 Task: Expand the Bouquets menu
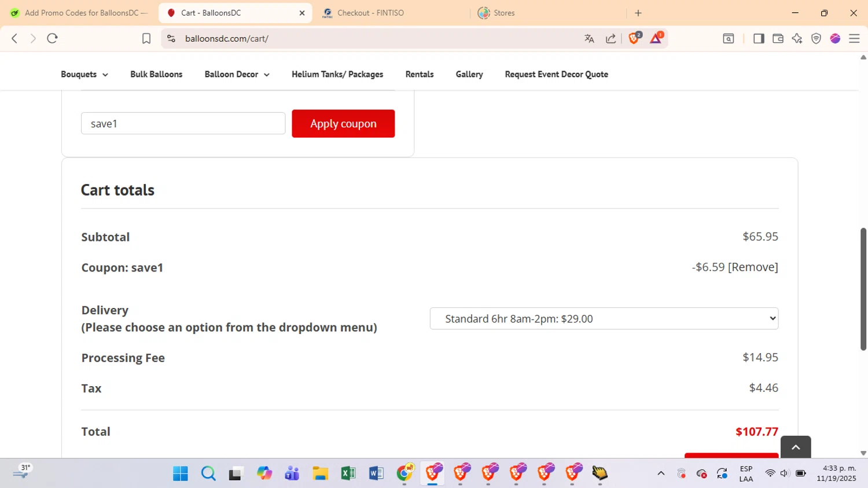tap(84, 74)
